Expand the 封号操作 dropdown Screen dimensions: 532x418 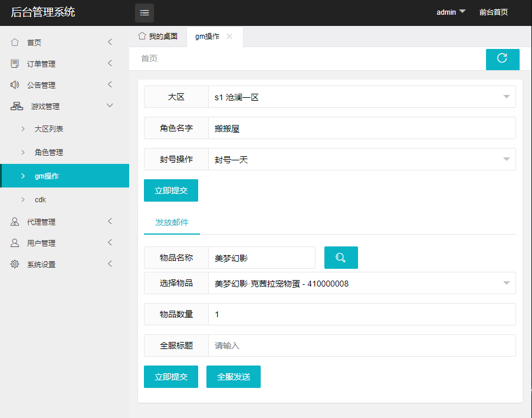tap(362, 160)
